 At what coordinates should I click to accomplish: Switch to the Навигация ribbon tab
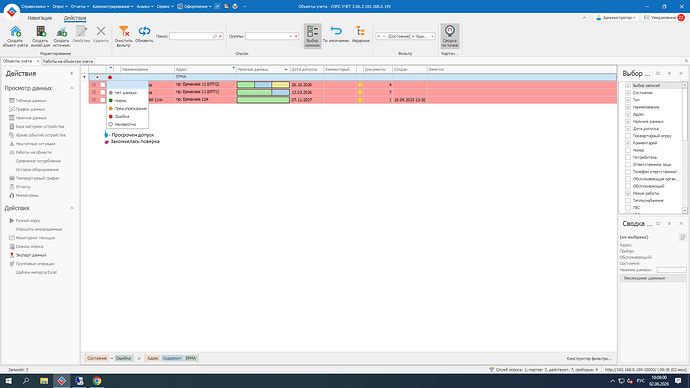coord(40,18)
